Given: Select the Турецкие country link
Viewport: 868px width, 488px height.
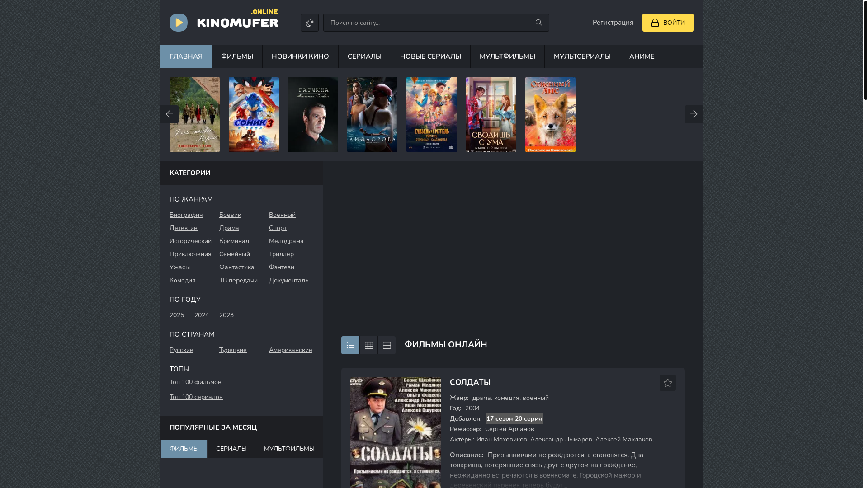Looking at the screenshot, I should (x=233, y=350).
